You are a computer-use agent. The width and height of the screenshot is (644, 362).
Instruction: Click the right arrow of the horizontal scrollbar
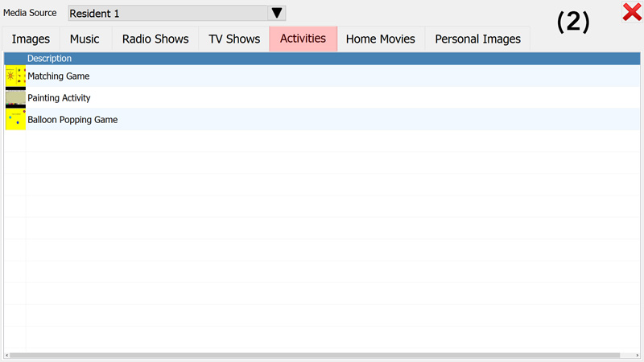click(637, 355)
